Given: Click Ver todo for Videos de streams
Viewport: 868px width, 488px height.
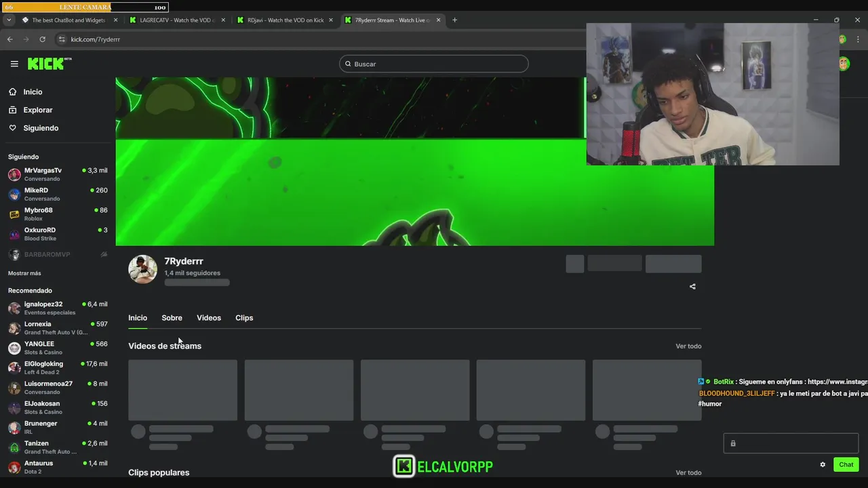Looking at the screenshot, I should coord(688,346).
